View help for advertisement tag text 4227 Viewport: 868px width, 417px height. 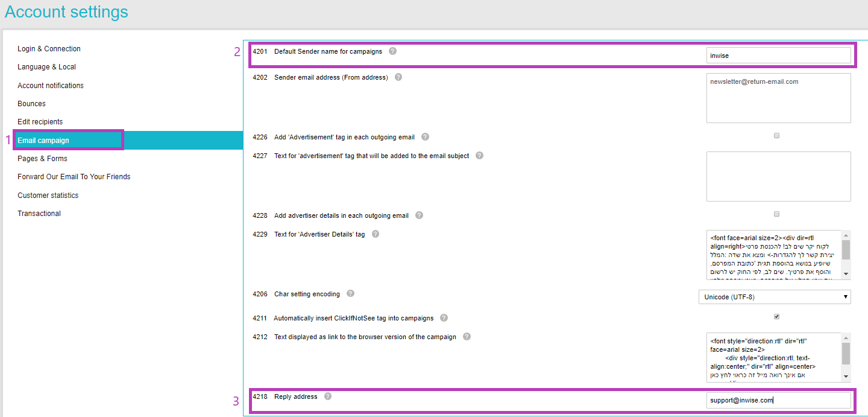[x=479, y=156]
